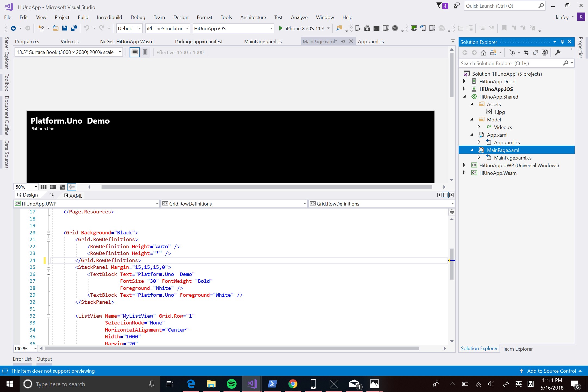Open the Output panel
The image size is (588, 392).
coord(44,359)
